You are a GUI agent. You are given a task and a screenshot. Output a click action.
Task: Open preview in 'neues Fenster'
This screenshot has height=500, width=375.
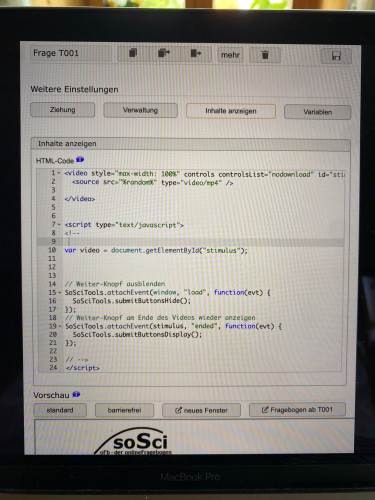(201, 410)
